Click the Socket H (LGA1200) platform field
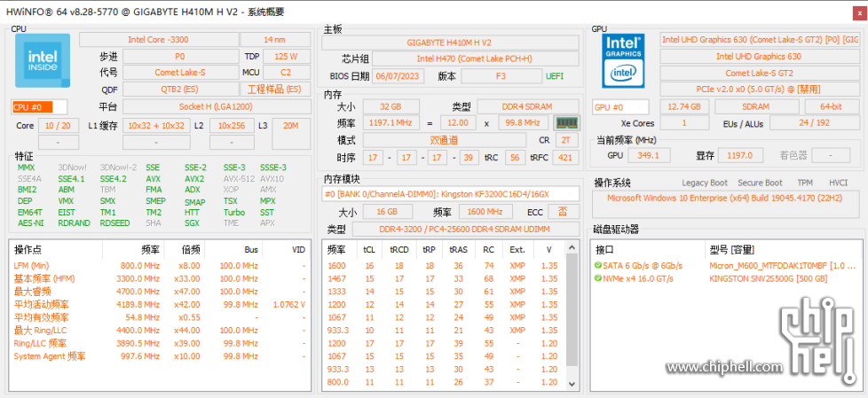Screen dimensions: 868x398 point(217,106)
